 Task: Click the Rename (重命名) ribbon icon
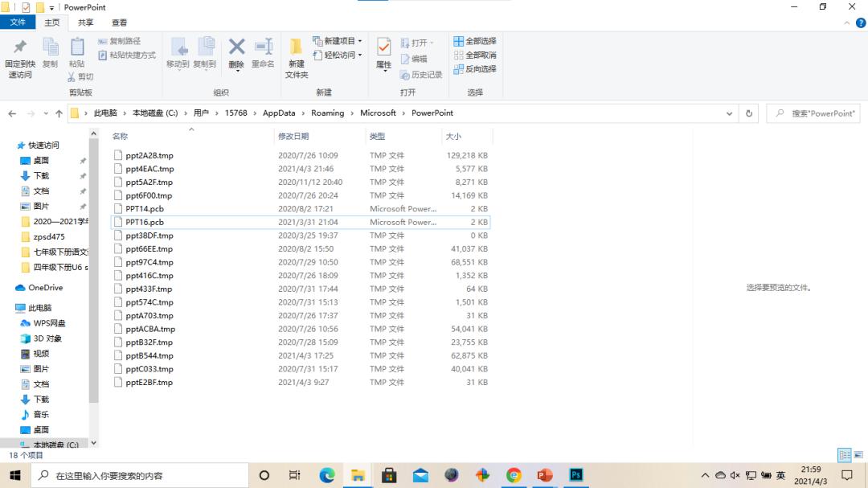[263, 51]
